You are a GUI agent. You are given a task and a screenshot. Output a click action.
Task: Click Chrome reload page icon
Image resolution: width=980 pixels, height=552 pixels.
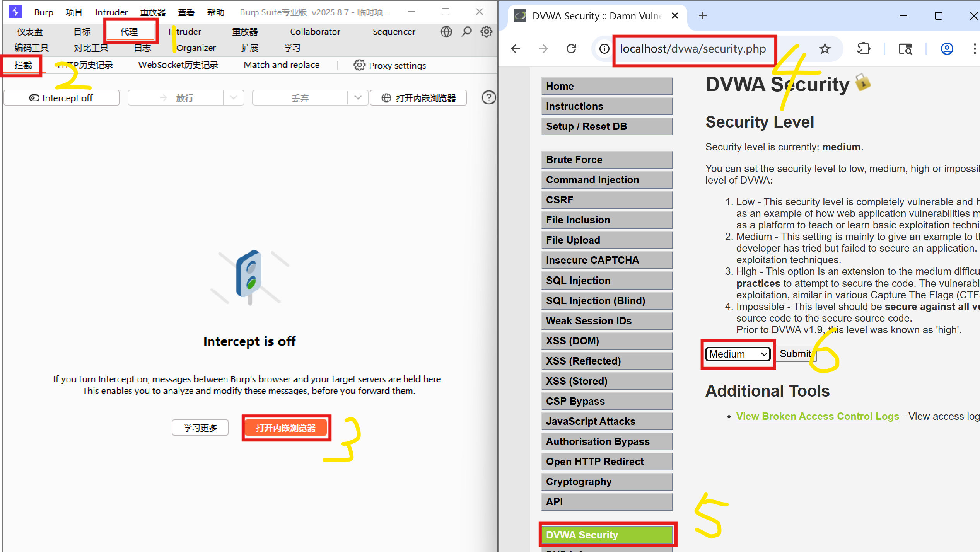[x=571, y=49]
